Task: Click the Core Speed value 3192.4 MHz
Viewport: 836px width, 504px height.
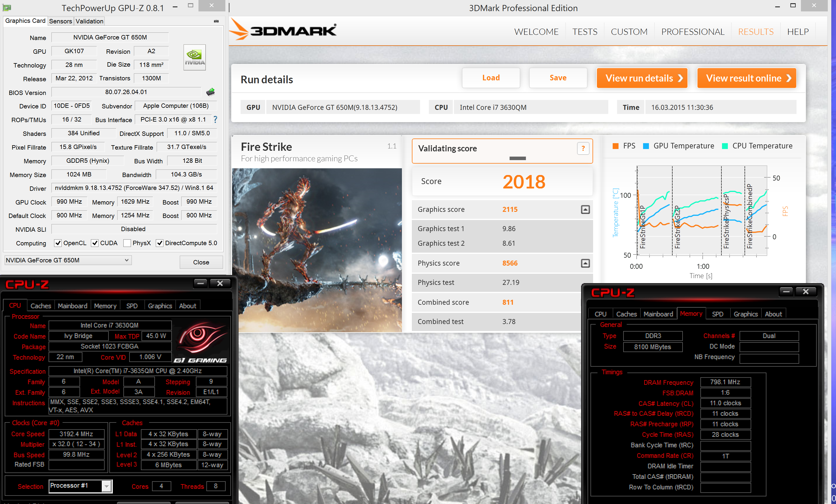Action: (76, 434)
